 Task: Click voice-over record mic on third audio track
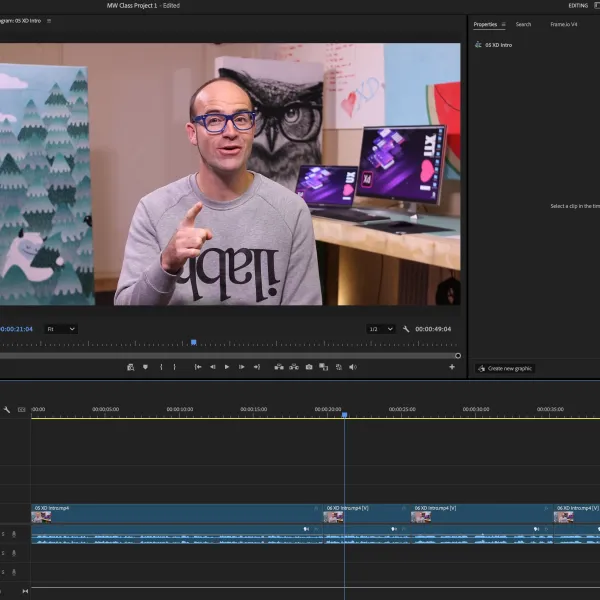14,572
